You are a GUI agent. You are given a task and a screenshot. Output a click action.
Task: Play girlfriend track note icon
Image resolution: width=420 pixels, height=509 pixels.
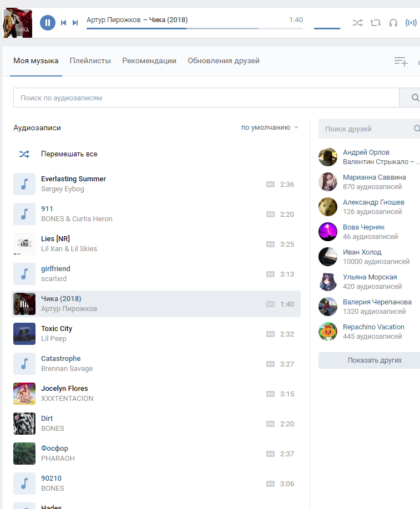[x=24, y=274]
